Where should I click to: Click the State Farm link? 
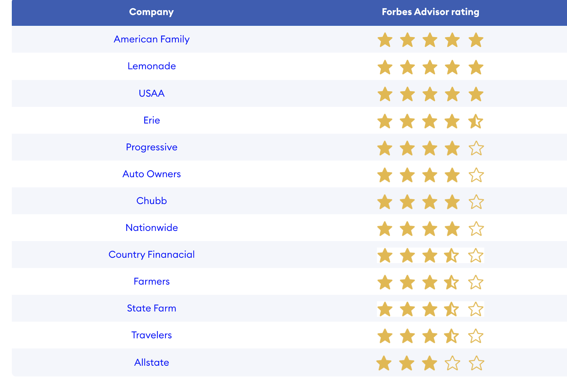click(151, 308)
